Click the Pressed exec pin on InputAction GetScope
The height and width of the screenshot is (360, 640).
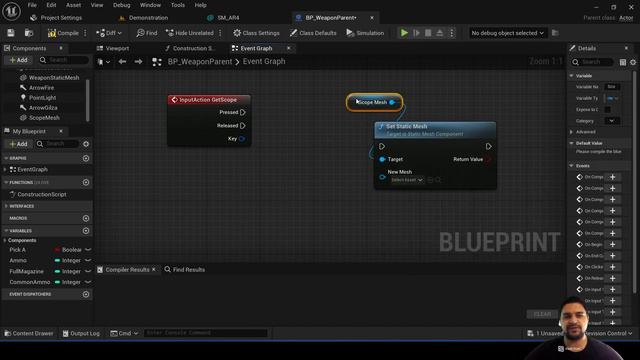pos(243,112)
